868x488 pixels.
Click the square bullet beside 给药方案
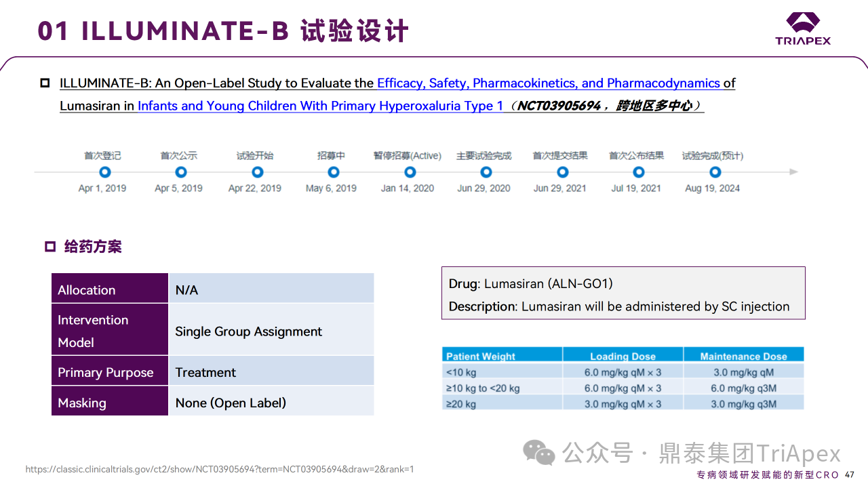tap(50, 247)
